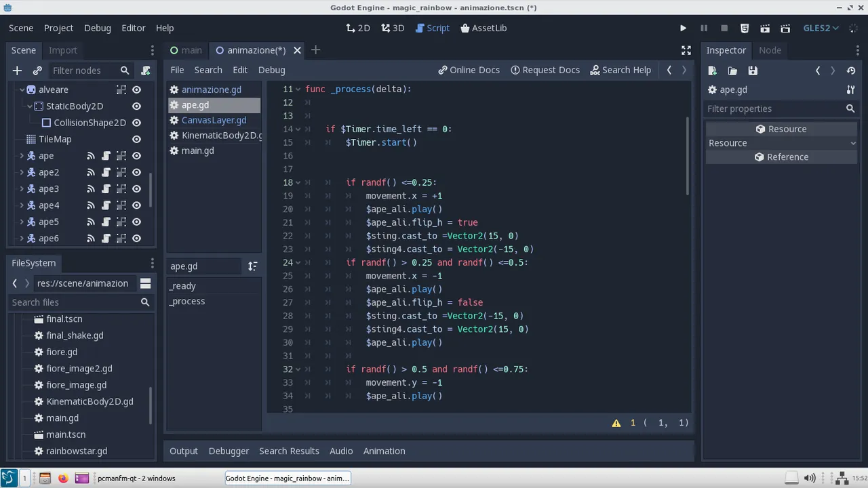This screenshot has width=868, height=488.
Task: Toggle visibility of ape2 node
Action: point(136,172)
